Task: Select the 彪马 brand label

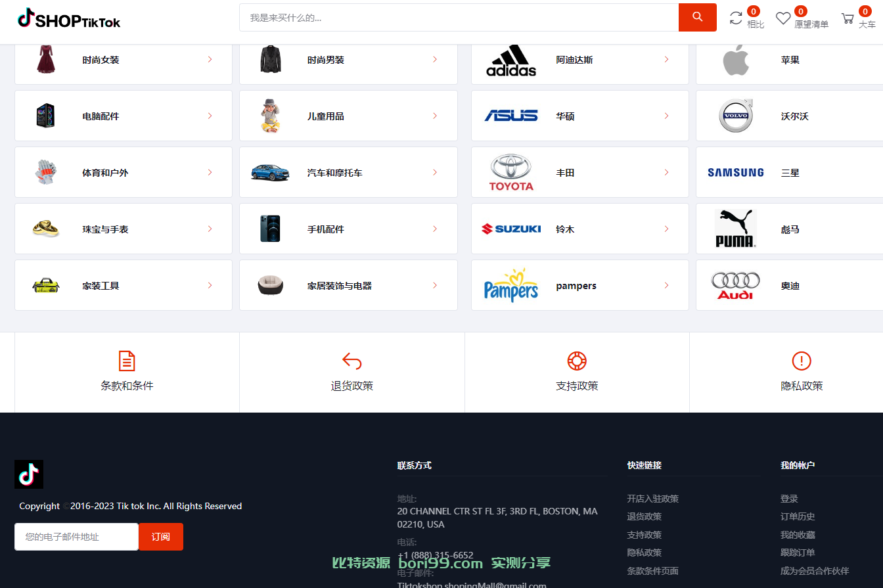Action: [790, 229]
